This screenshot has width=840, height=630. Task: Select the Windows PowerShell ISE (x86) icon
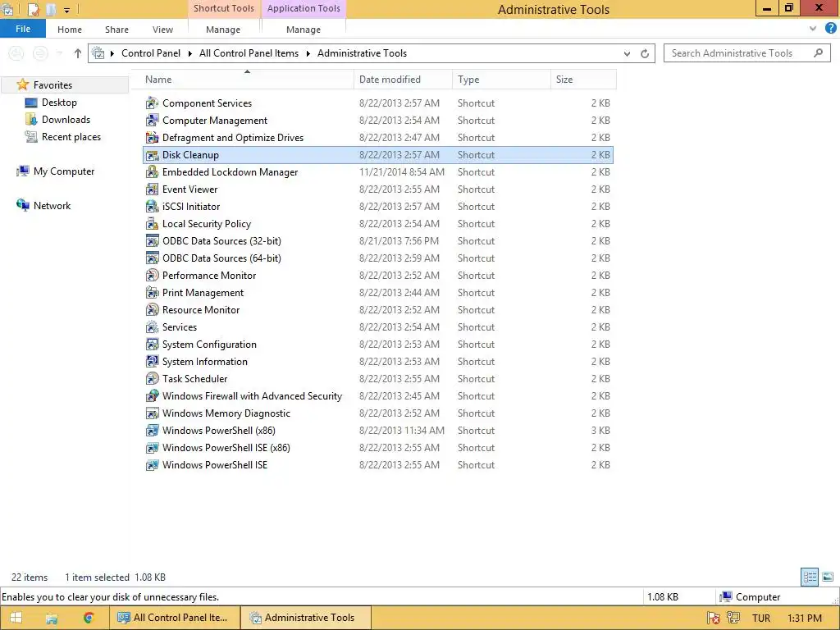152,447
